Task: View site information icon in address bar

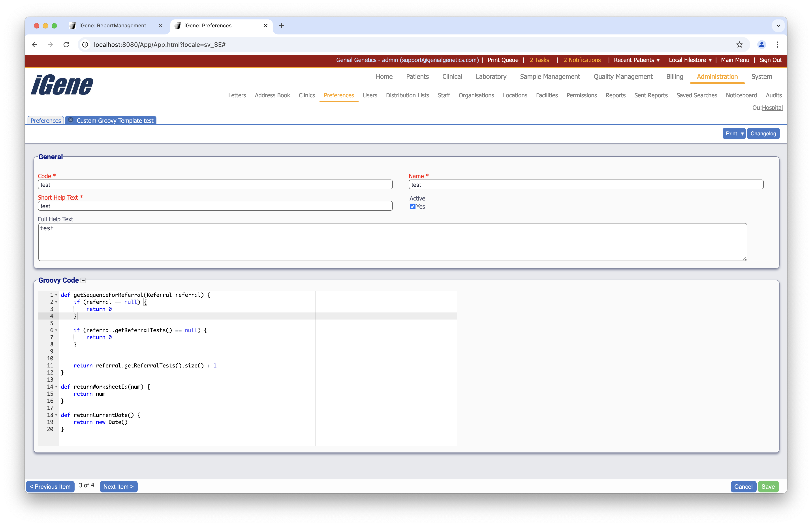Action: (85, 45)
